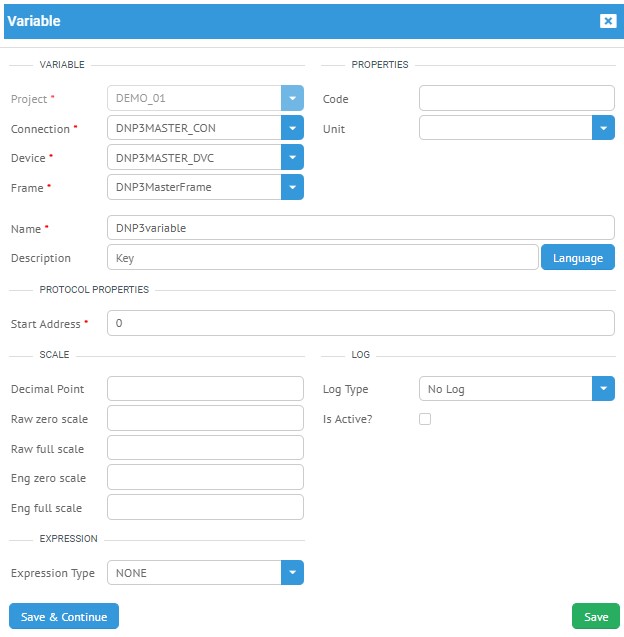Enable the Is Active checkbox
The image size is (624, 637).
coord(425,419)
